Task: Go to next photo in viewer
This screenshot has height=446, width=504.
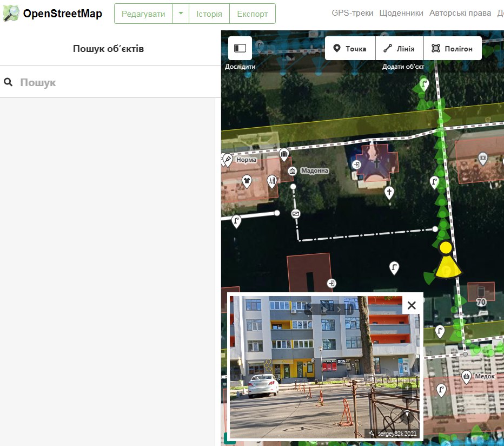Action: click(x=339, y=310)
